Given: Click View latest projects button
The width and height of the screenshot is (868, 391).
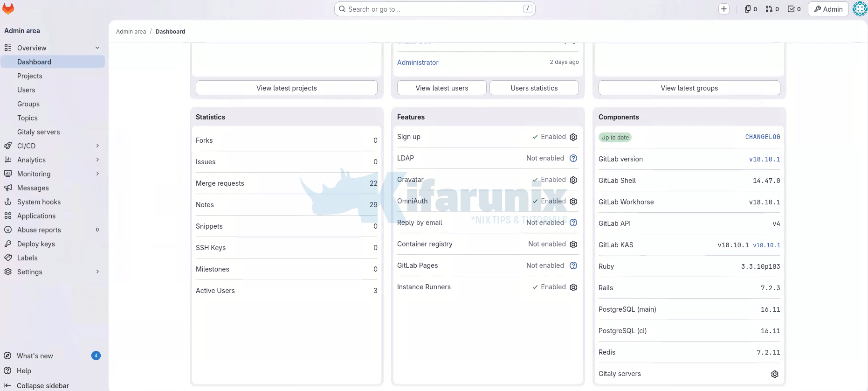Looking at the screenshot, I should (x=287, y=88).
